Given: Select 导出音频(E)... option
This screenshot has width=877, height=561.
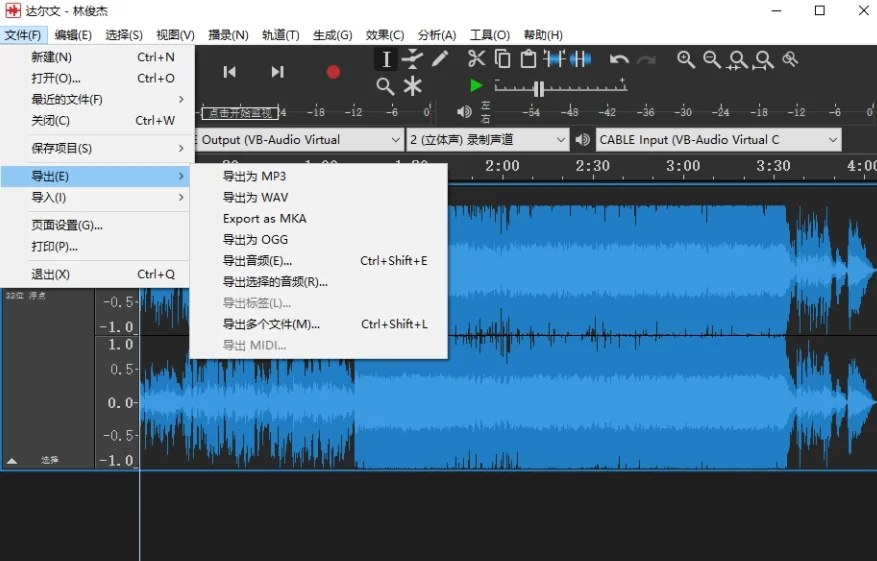Looking at the screenshot, I should pyautogui.click(x=319, y=261).
